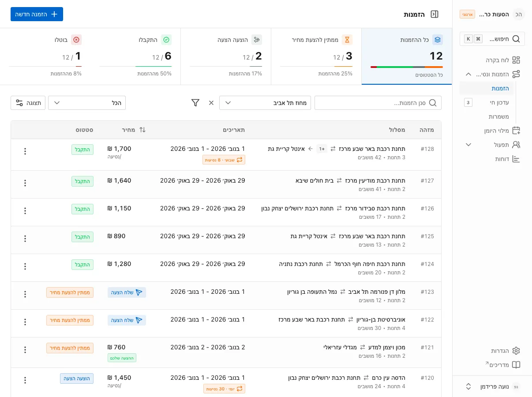Toggle the sidebar panel icon beside the page title

pos(435,14)
